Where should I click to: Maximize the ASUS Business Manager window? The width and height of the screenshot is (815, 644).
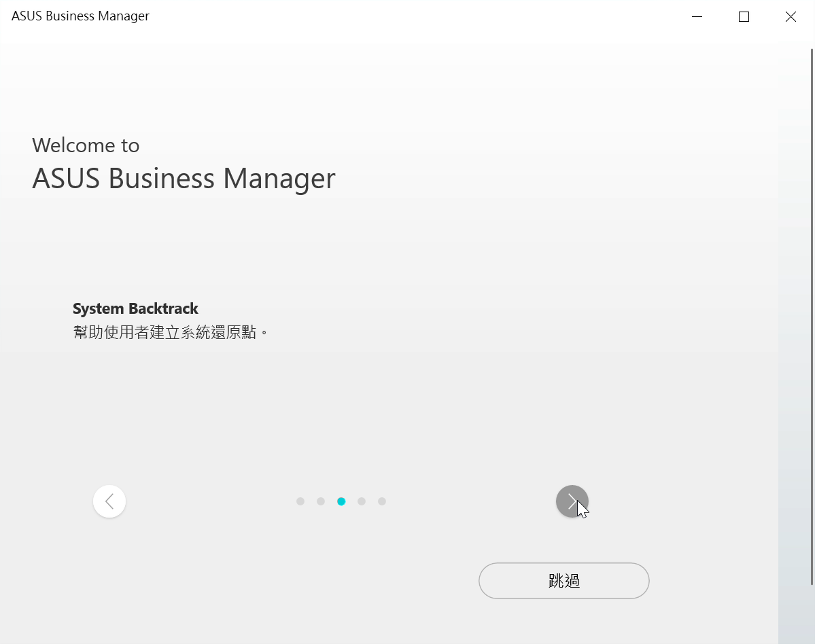744,17
